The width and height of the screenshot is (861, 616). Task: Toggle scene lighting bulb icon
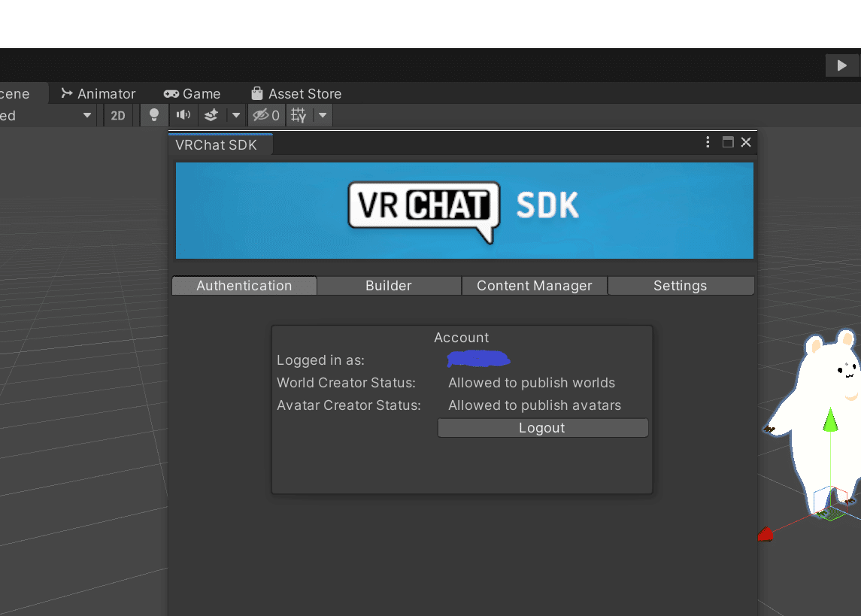tap(154, 115)
